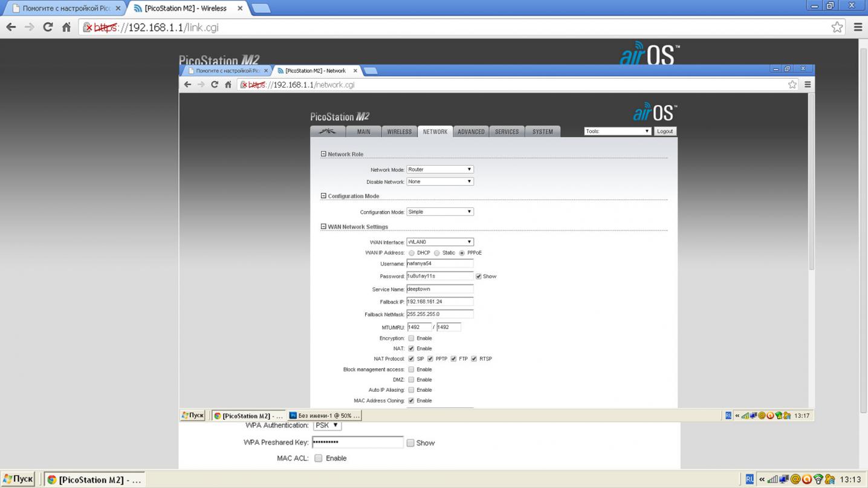Enable the MAC ACL checkbox
868x488 pixels.
point(319,458)
